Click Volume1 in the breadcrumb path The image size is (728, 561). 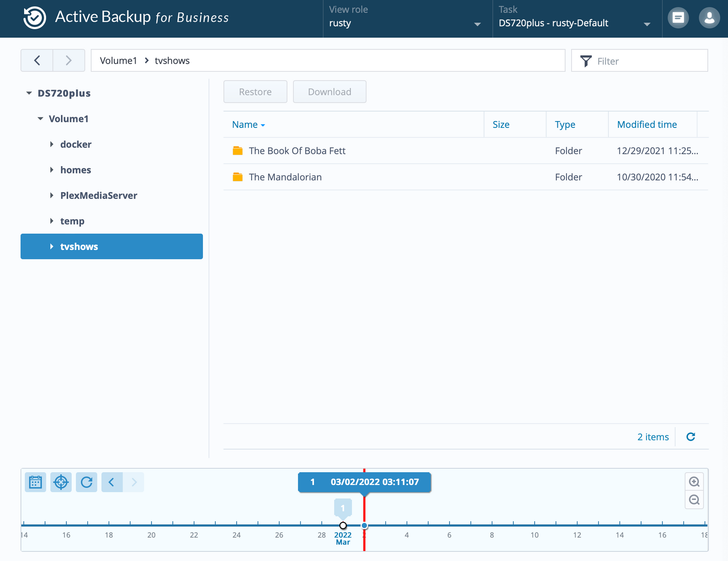coord(118,61)
